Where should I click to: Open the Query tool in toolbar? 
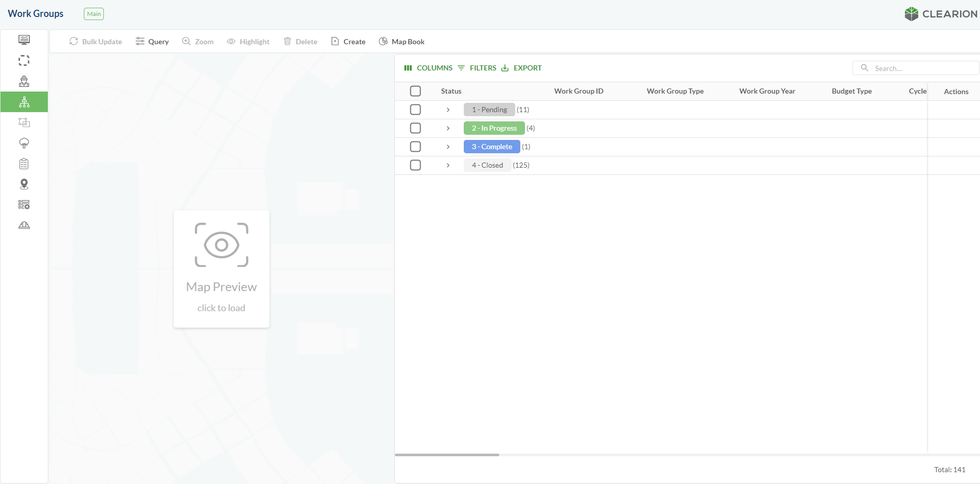152,42
